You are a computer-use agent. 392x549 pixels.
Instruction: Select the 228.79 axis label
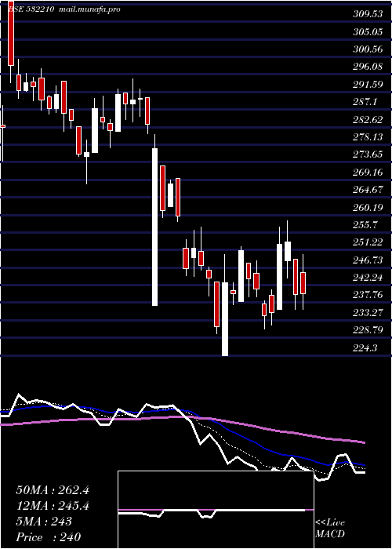pyautogui.click(x=368, y=330)
